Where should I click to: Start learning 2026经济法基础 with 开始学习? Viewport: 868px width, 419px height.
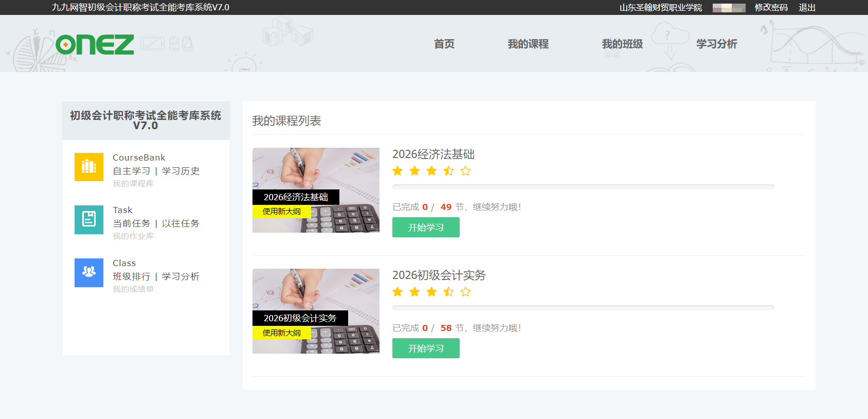click(426, 228)
